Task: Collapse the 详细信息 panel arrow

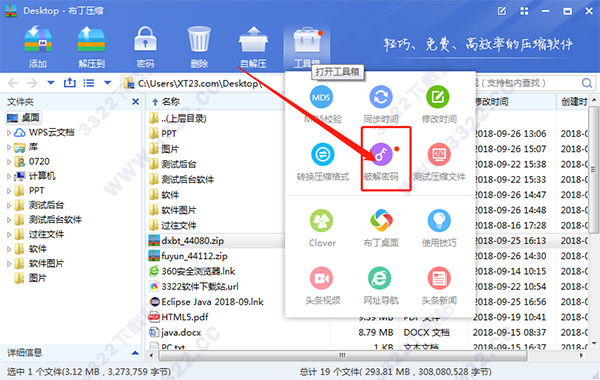Action: pos(135,353)
